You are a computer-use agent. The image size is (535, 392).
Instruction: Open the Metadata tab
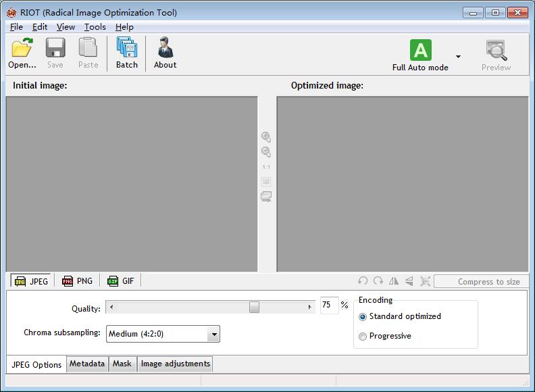[87, 364]
